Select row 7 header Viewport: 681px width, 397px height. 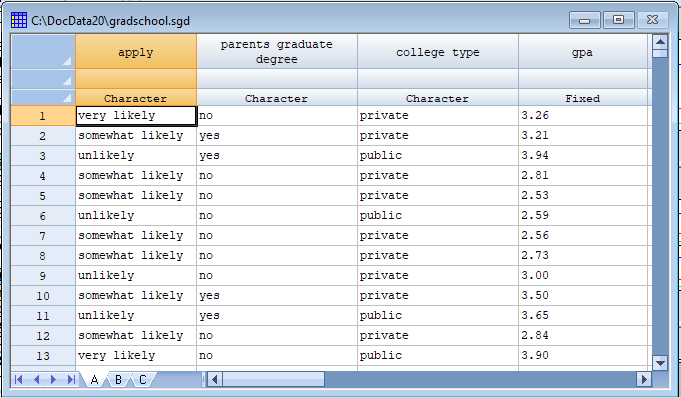tap(43, 235)
